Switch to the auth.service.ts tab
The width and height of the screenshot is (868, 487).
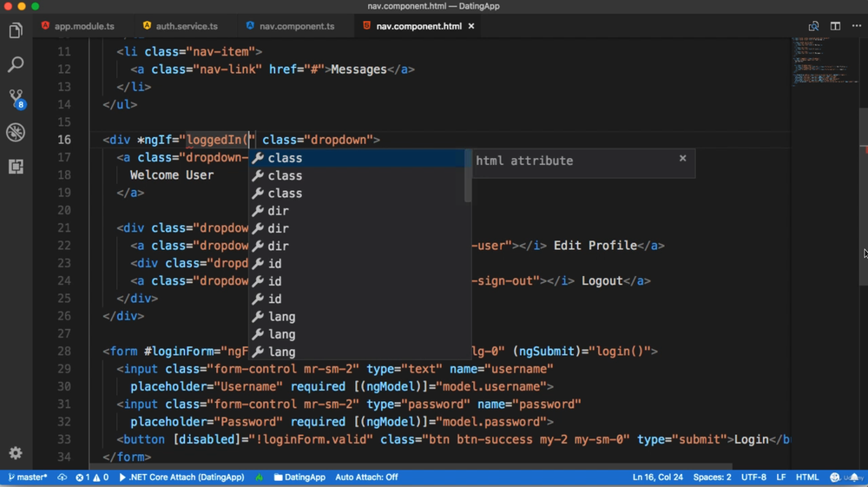tap(186, 26)
